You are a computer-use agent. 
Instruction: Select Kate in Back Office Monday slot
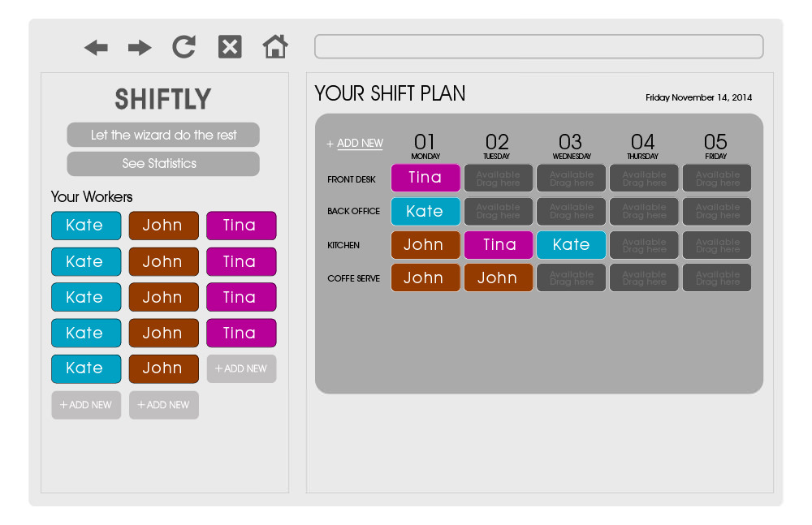425,211
